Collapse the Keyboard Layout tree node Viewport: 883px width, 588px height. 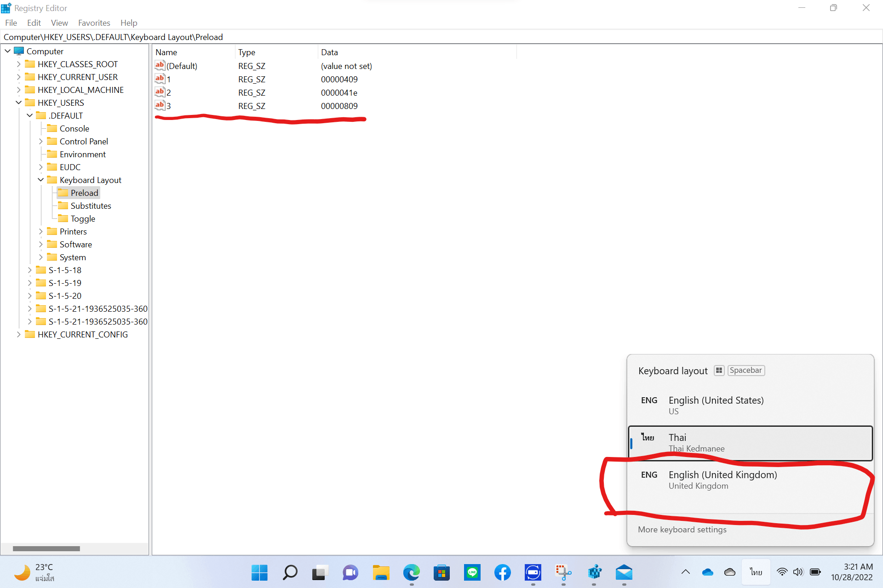point(41,180)
